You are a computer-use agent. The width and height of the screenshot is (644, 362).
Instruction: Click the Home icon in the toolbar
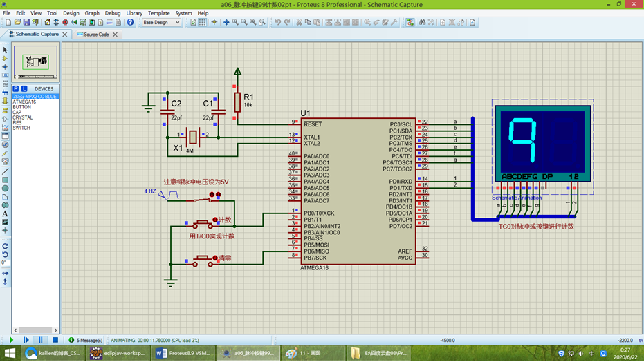[x=47, y=22]
